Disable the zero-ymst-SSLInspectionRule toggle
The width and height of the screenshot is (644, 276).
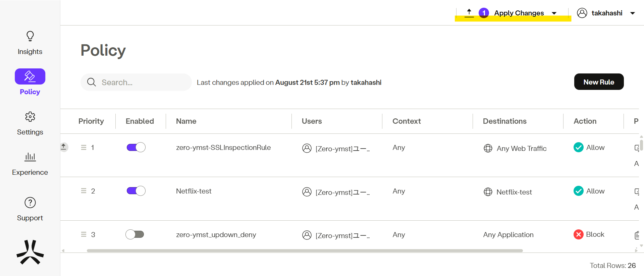136,147
